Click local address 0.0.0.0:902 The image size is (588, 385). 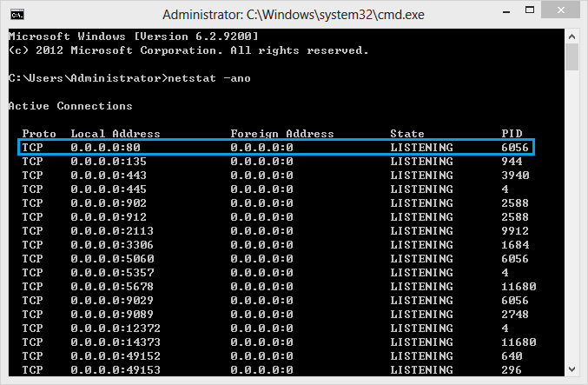pos(109,203)
